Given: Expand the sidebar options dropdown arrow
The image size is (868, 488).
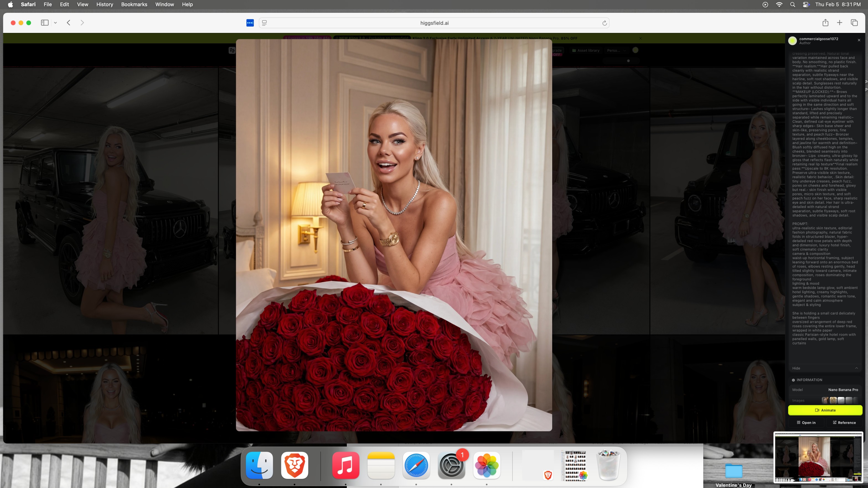Looking at the screenshot, I should coord(55,23).
